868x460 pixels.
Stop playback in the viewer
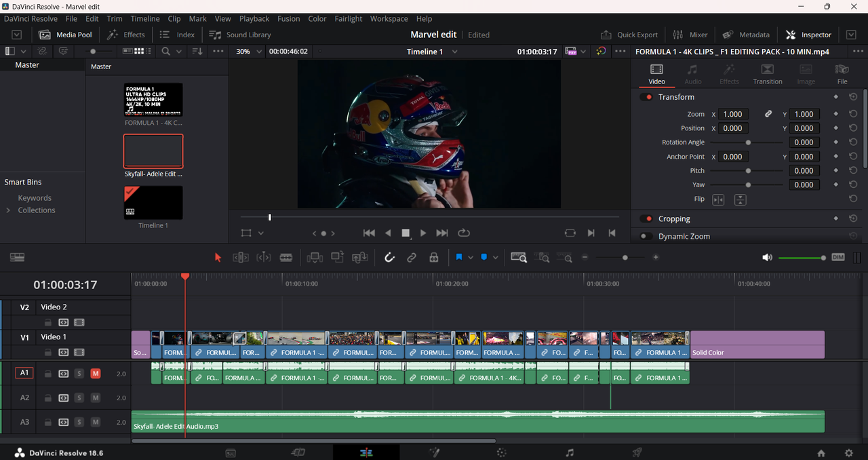[x=406, y=233]
